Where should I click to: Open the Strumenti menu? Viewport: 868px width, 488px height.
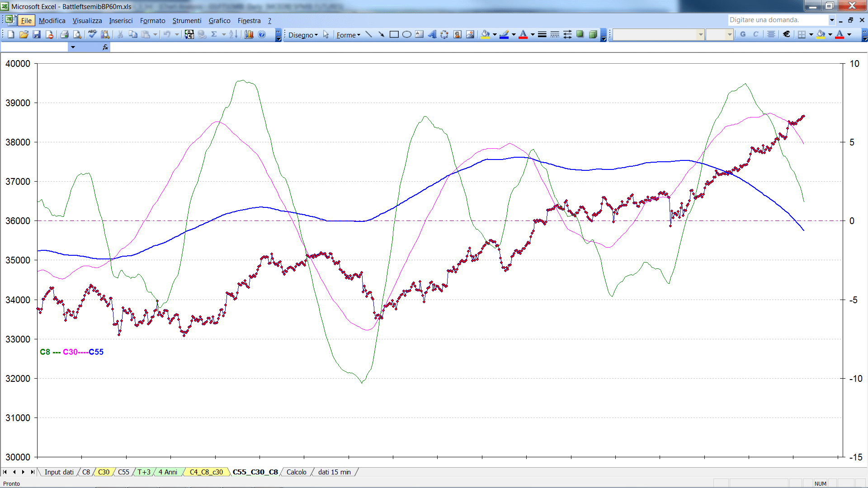187,20
